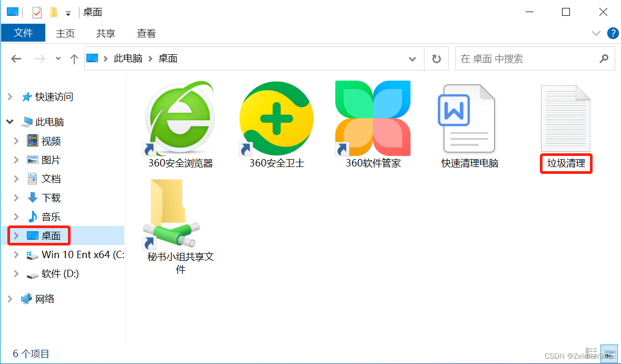Image resolution: width=621 pixels, height=364 pixels.
Task: Open the Customize Quick Access Toolbar dropdown
Action: click(x=68, y=14)
